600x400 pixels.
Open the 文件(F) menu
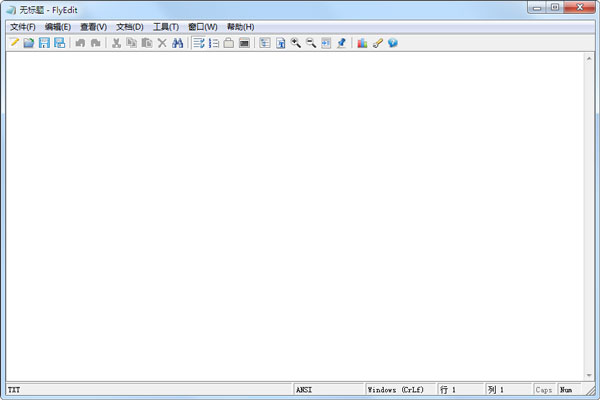[x=22, y=26]
